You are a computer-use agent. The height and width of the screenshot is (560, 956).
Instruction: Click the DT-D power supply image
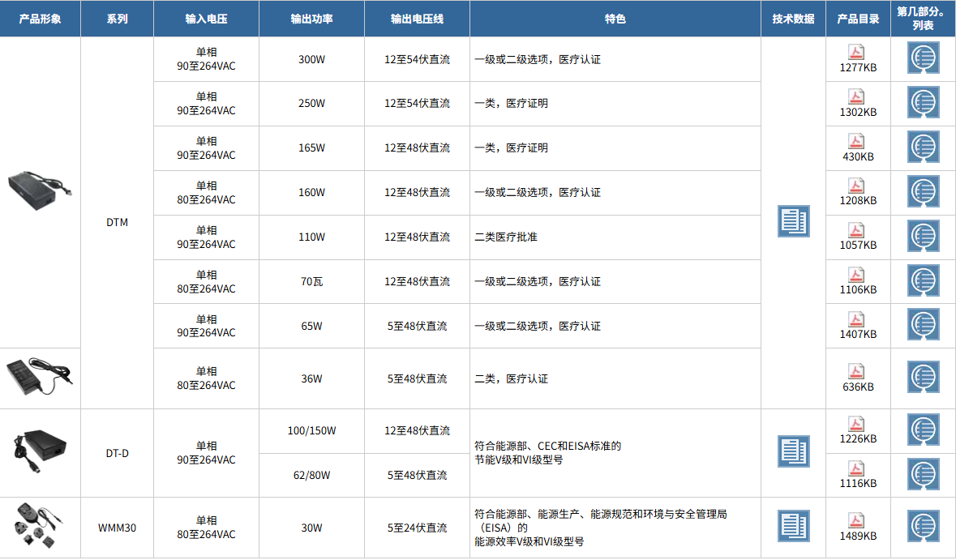[x=40, y=451]
